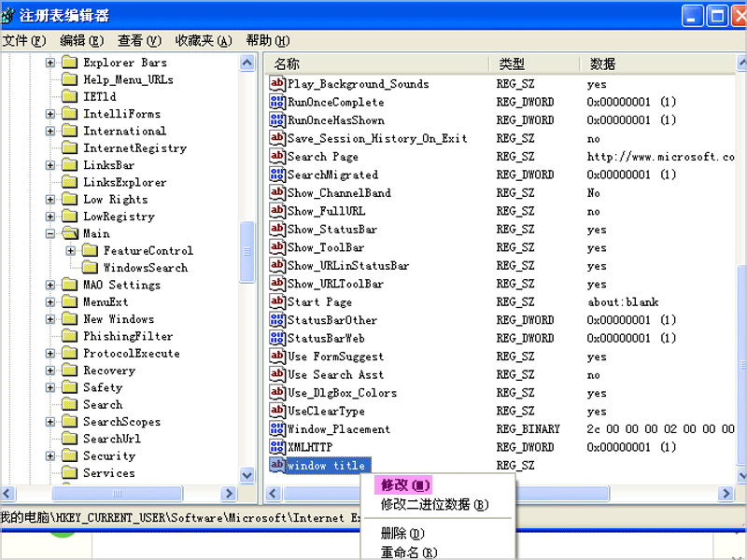Sort values by the 名称 column header
This screenshot has width=747, height=560.
[377, 63]
